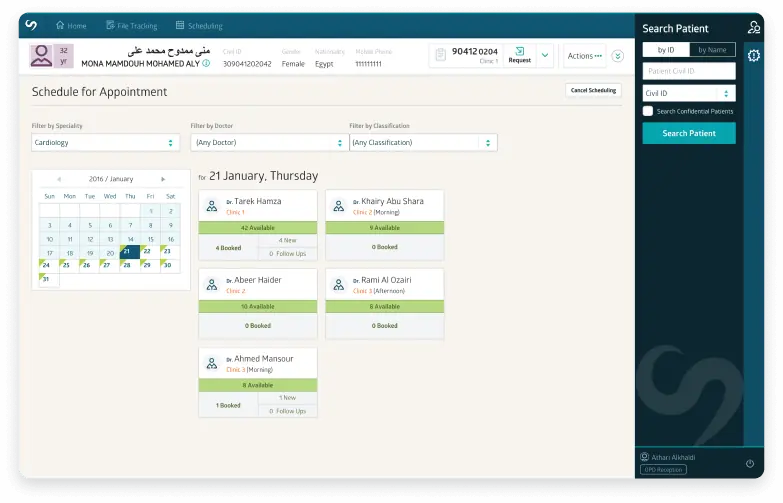The height and width of the screenshot is (503, 783).
Task: Click the Patient Civil ID input field
Action: (689, 71)
